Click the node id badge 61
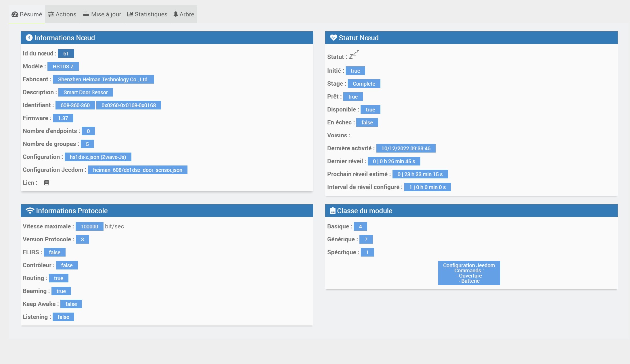Screen dimensions: 630x364 [x=66, y=53]
